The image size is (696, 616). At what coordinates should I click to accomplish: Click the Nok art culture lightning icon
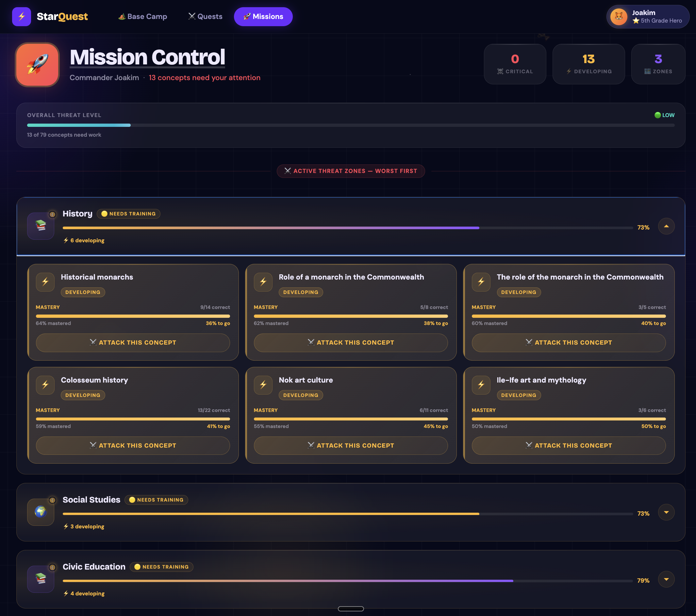263,385
